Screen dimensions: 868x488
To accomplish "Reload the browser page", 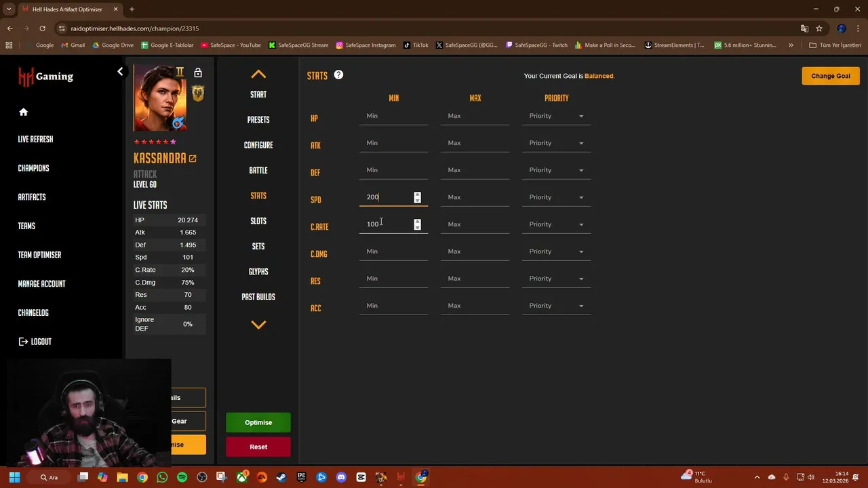I will pos(42,28).
